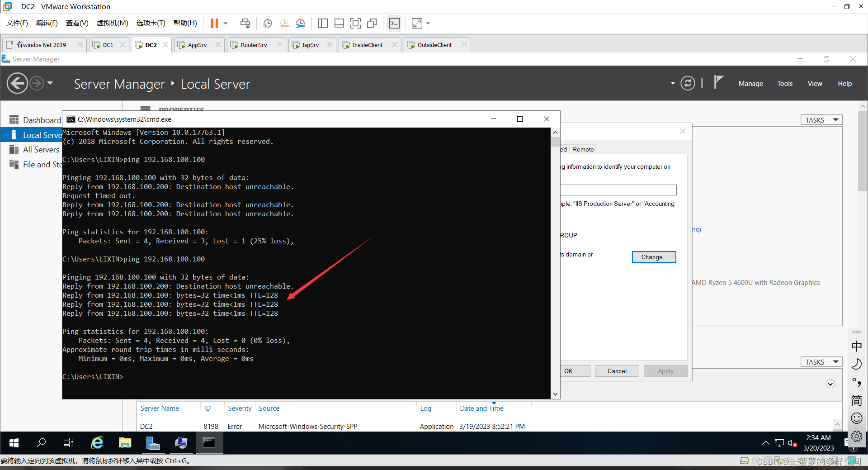The width and height of the screenshot is (868, 470).
Task: Open the notifications flag in Server Manager
Action: click(718, 83)
